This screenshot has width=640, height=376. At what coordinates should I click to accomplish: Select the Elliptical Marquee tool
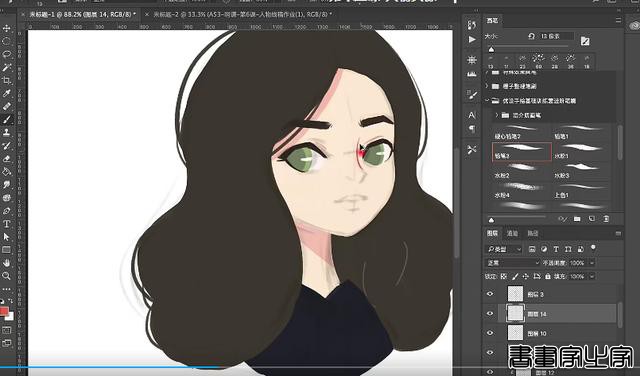click(x=7, y=41)
